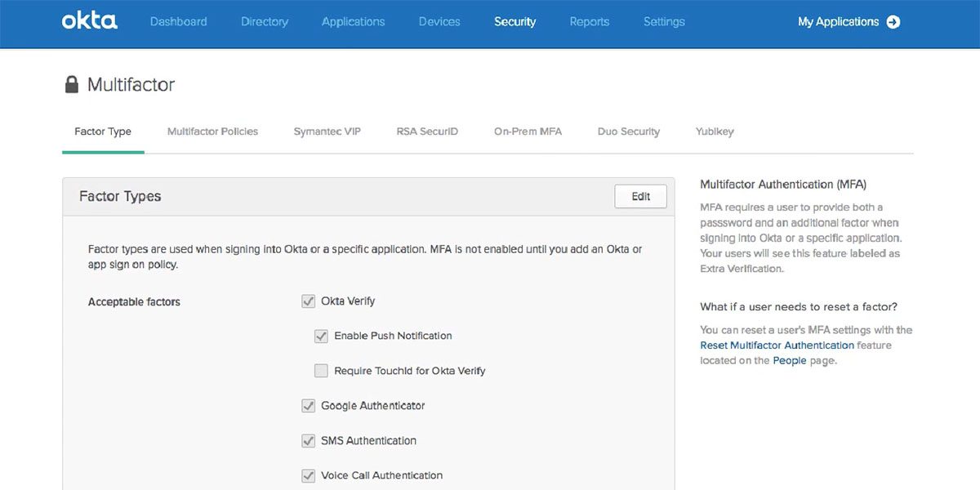Uncheck the Okta Verify factor
980x490 pixels.
click(x=308, y=301)
